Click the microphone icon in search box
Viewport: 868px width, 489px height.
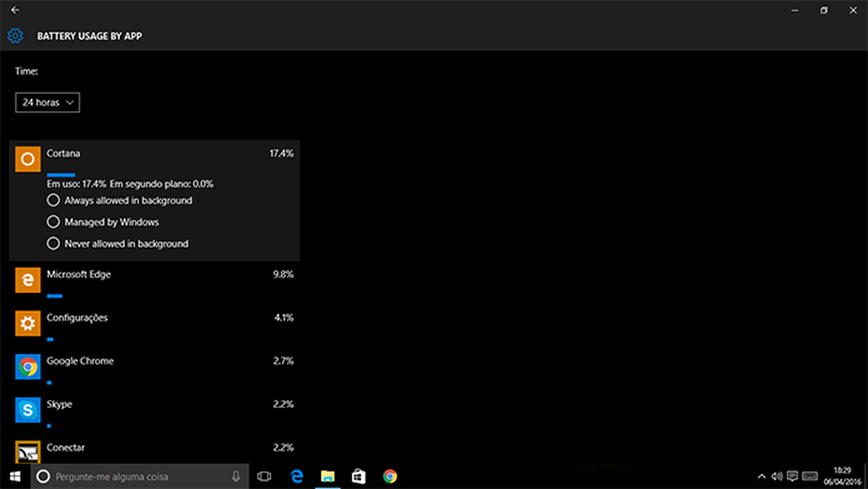236,477
